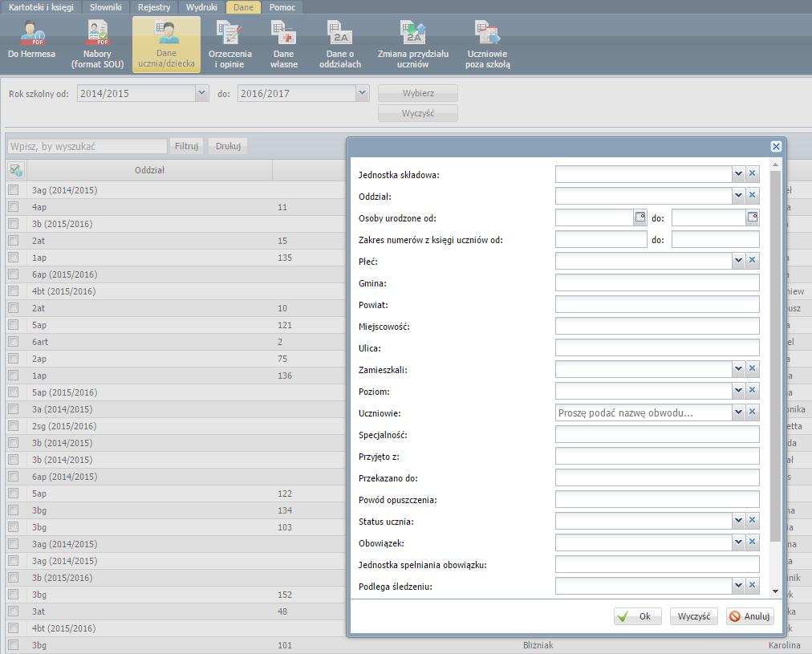
Task: Cancel the dialog with Anuluj
Action: pos(750,616)
